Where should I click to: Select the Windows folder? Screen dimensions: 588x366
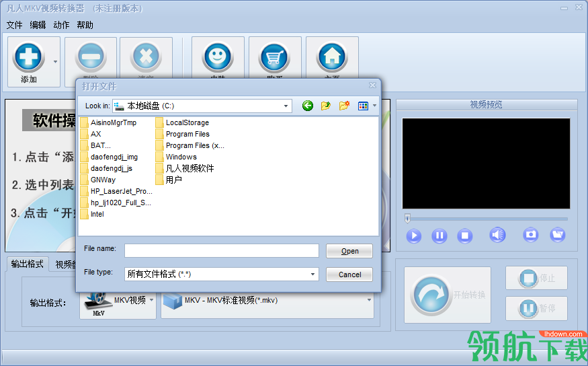click(176, 157)
